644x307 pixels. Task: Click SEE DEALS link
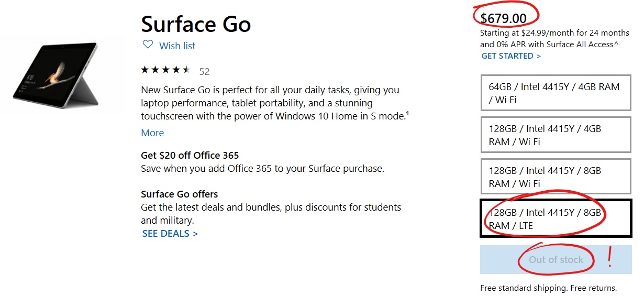click(170, 234)
